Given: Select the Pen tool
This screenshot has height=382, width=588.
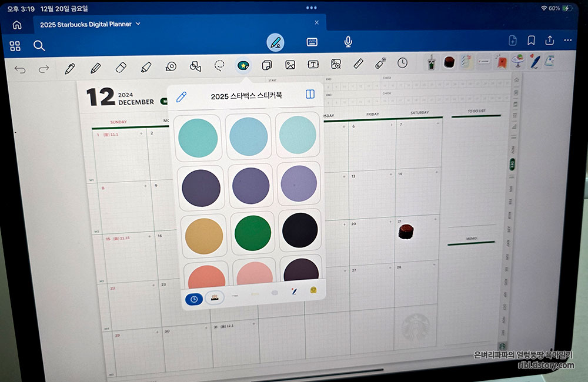Looking at the screenshot, I should click(x=70, y=69).
